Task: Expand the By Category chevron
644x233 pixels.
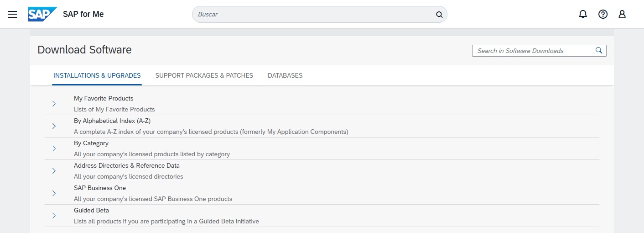Action: [x=54, y=148]
